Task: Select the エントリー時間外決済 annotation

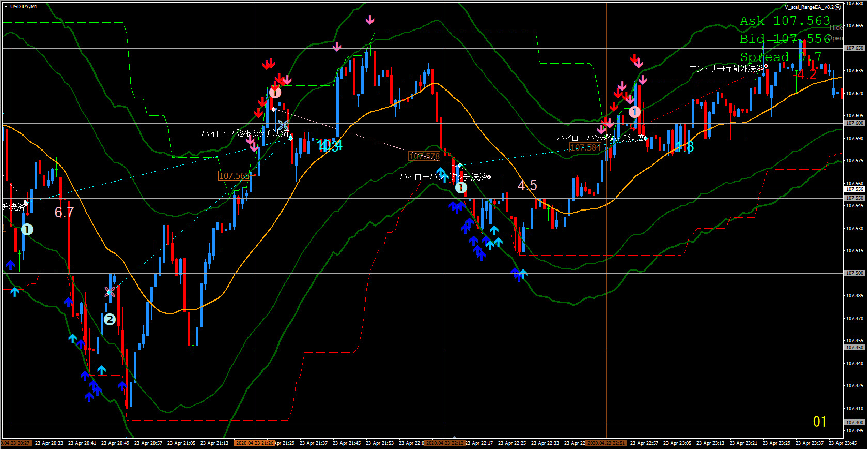Action: [x=726, y=69]
